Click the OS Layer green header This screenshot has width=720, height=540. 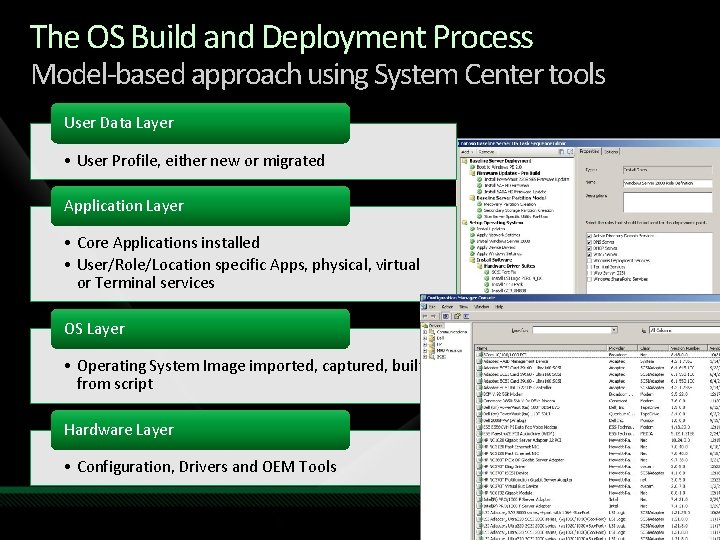200,329
